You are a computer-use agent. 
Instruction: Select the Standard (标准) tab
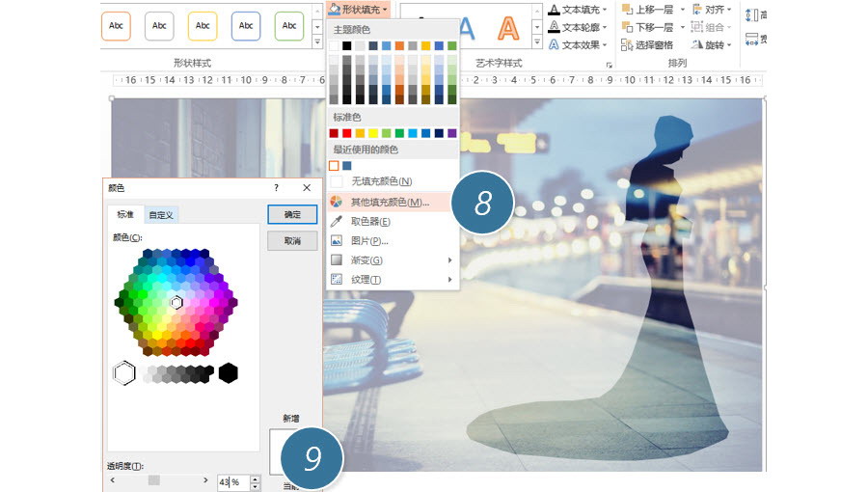click(x=125, y=215)
